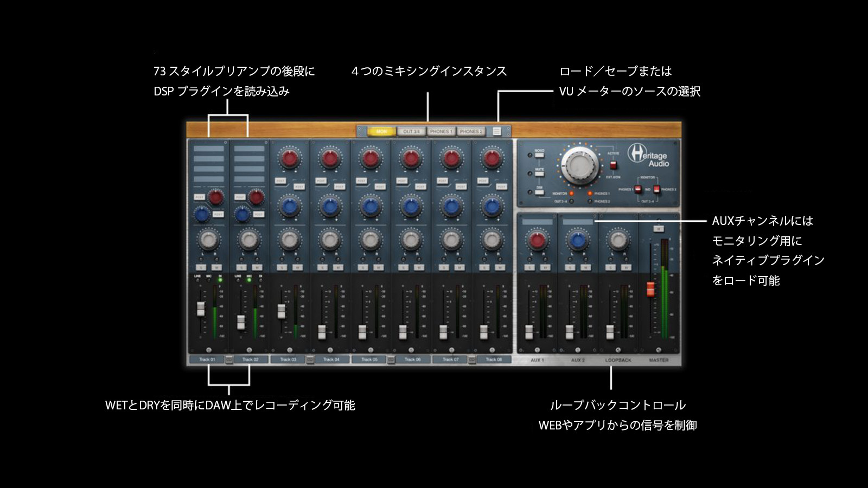This screenshot has height=488, width=868.
Task: Switch to the PHONES 1 mix tab
Action: [441, 131]
